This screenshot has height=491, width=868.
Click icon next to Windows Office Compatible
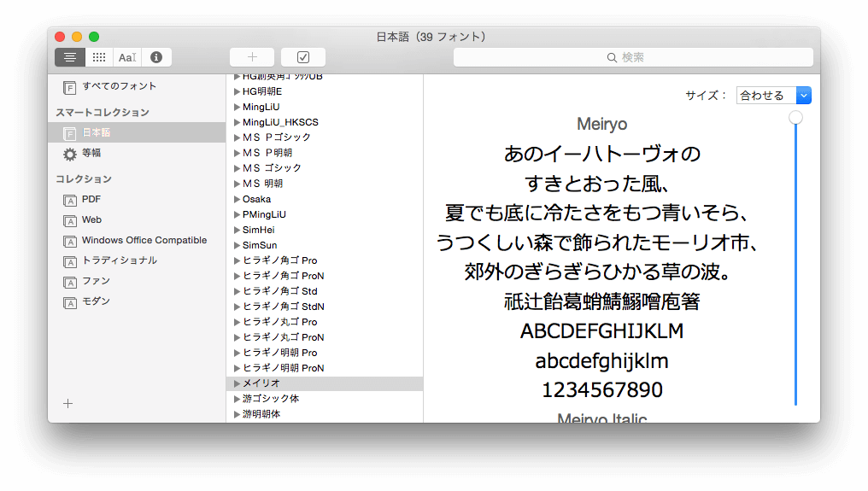[70, 242]
